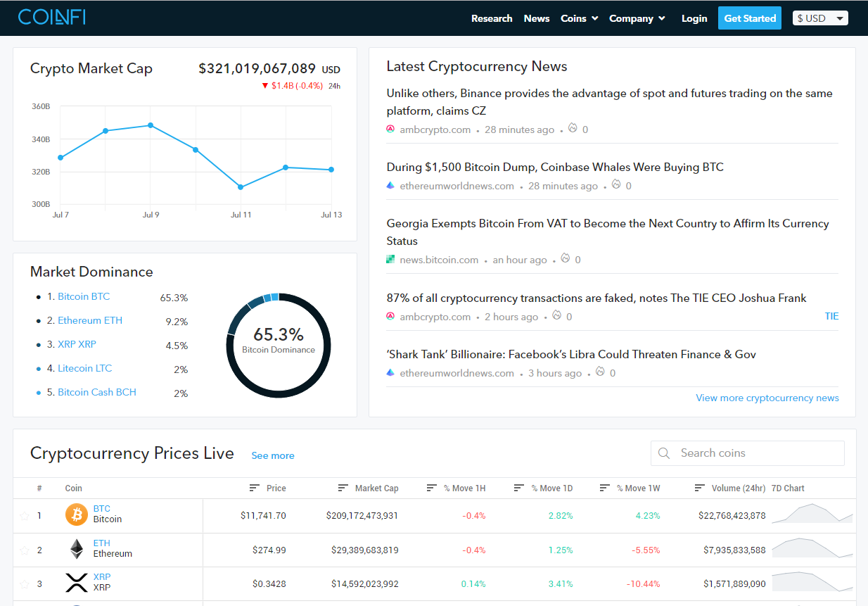Click Login in the top navigation
Viewport: 868px width, 606px height.
[694, 18]
